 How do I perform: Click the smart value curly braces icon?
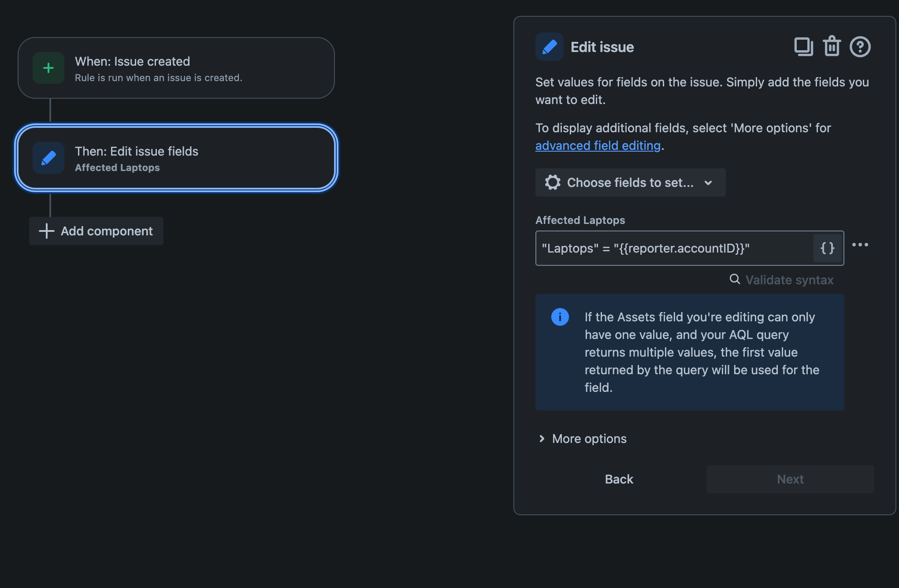click(x=828, y=248)
